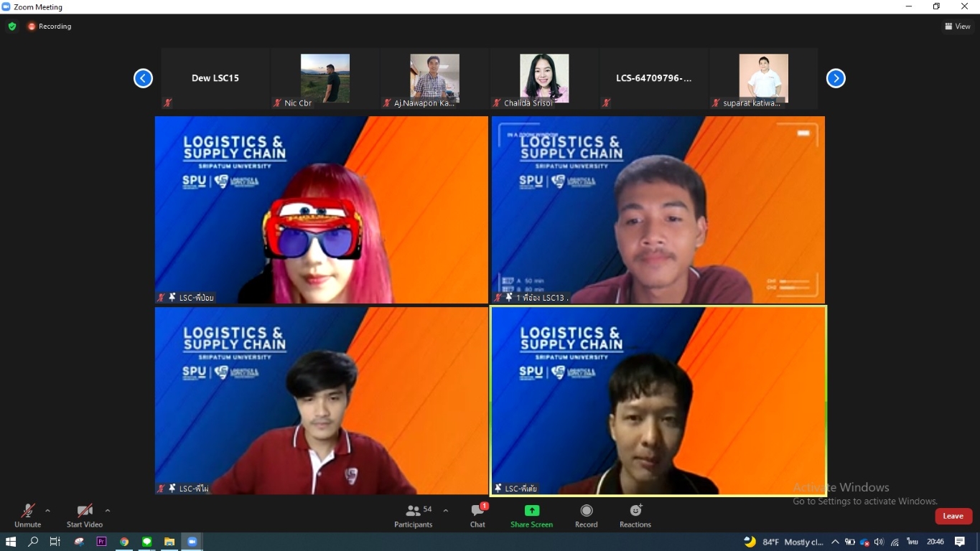Select bottom-left red polo shirt video tile
This screenshot has width=980, height=551.
(322, 401)
